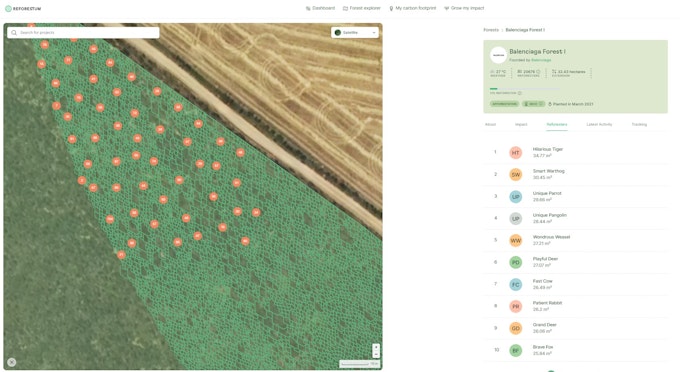
Task: Click the reforestation progress bar
Action: (x=525, y=88)
